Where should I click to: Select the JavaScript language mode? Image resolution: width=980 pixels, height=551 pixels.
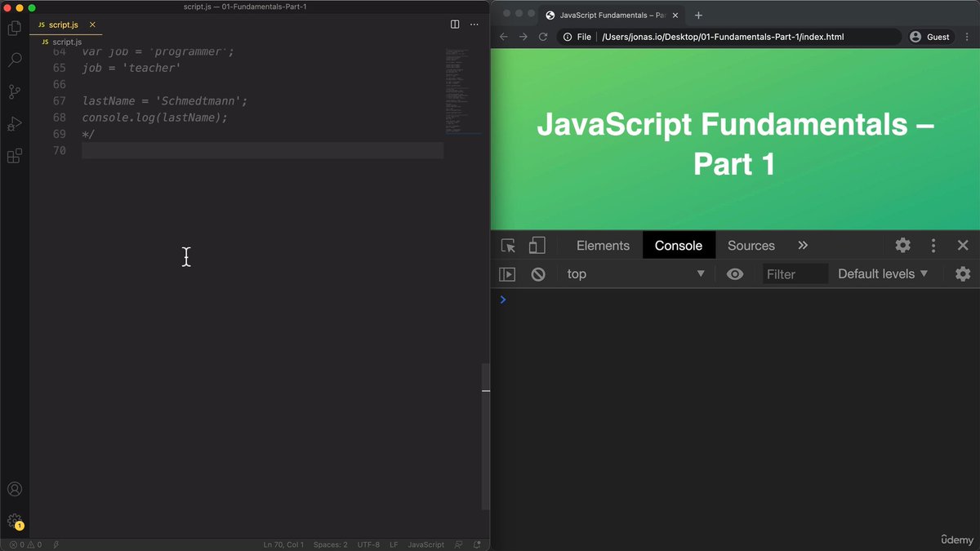click(x=425, y=544)
